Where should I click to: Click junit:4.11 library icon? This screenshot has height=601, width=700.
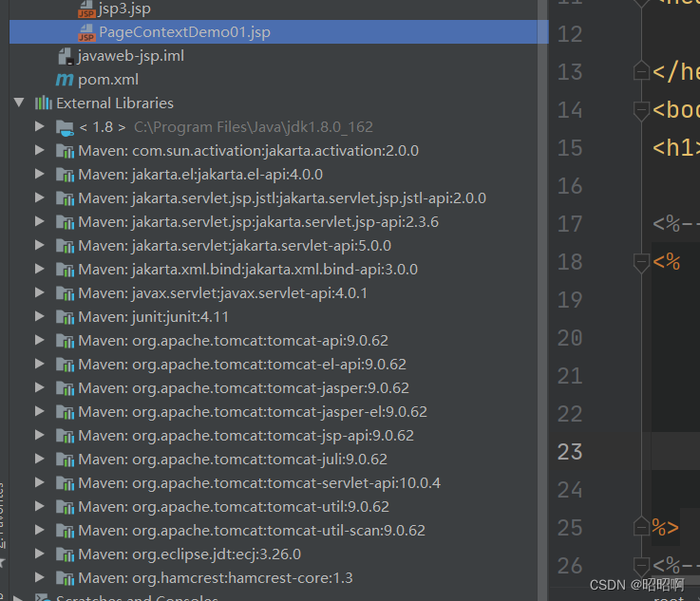pyautogui.click(x=66, y=317)
